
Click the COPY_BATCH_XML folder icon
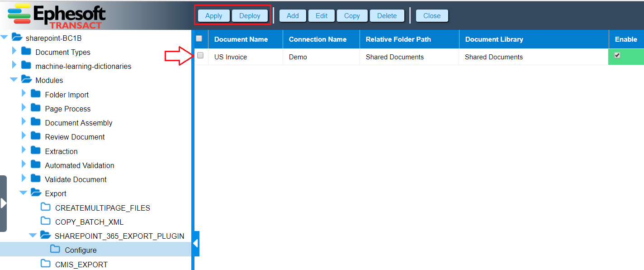click(45, 222)
